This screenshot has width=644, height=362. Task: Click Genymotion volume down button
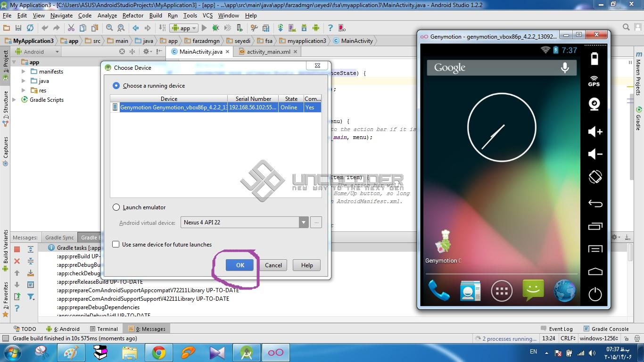coord(595,154)
